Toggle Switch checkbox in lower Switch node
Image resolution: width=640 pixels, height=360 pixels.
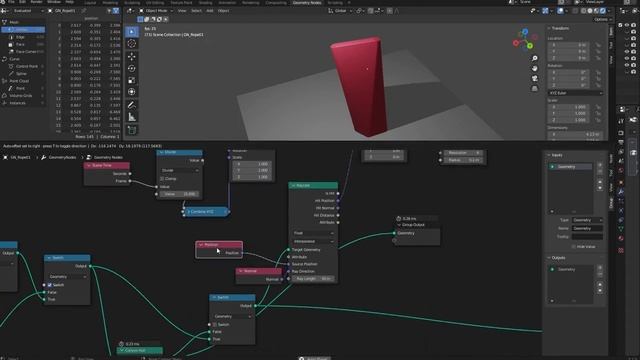click(215, 324)
